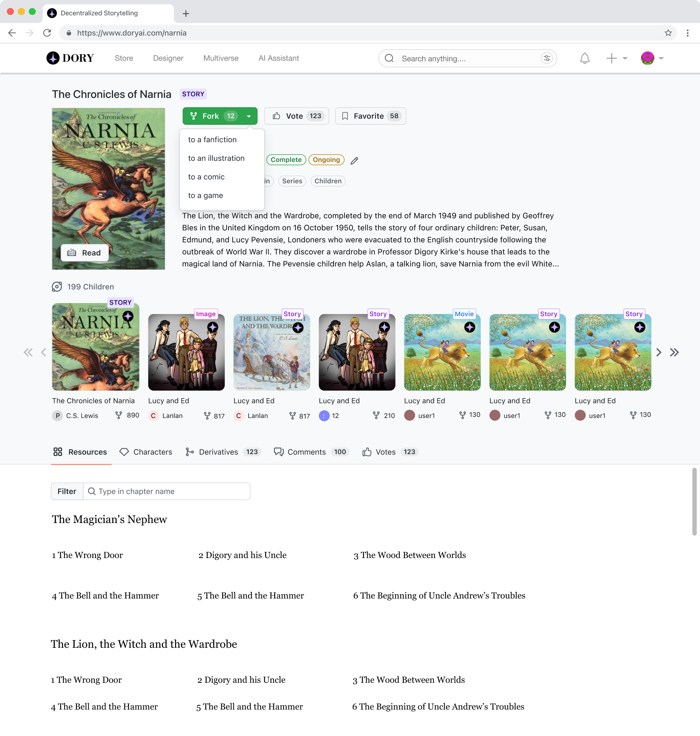Click fork count 210 under Lucy and Ed

click(x=384, y=415)
